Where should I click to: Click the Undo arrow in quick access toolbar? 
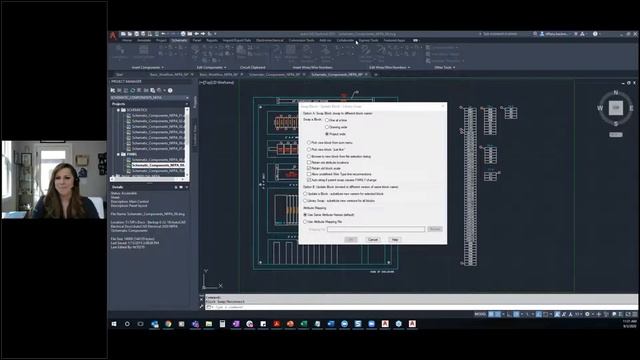coord(163,34)
